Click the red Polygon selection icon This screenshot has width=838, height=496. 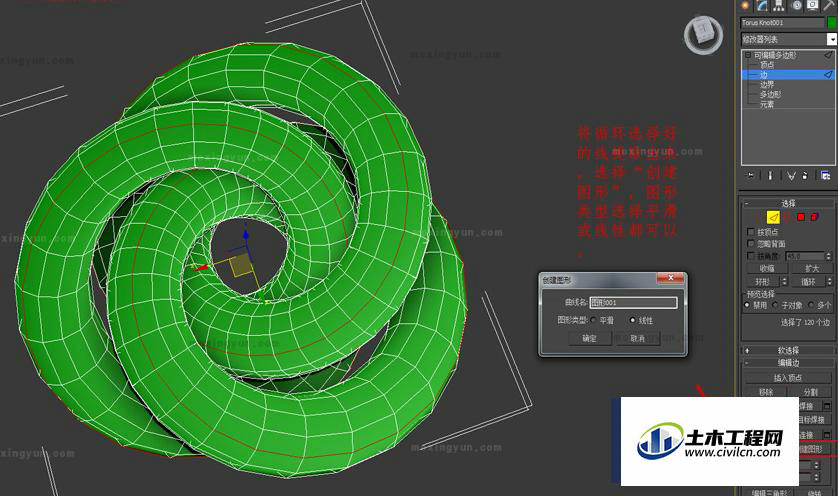click(801, 217)
